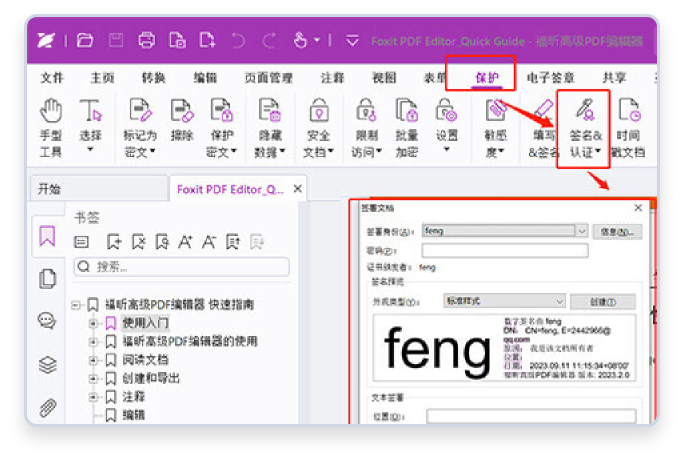This screenshot has width=684, height=461.
Task: Open the 限制访问 restrict access dropdown
Action: (x=379, y=151)
